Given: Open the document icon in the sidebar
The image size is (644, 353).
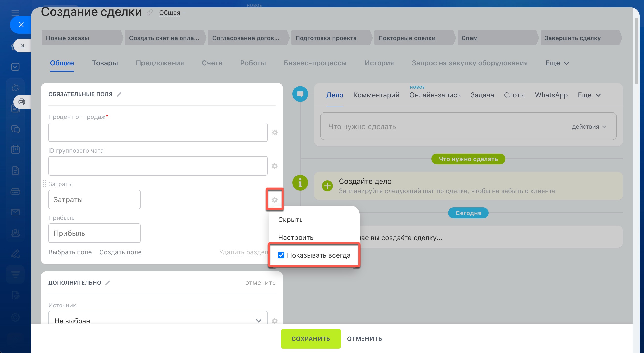Looking at the screenshot, I should pos(15,171).
